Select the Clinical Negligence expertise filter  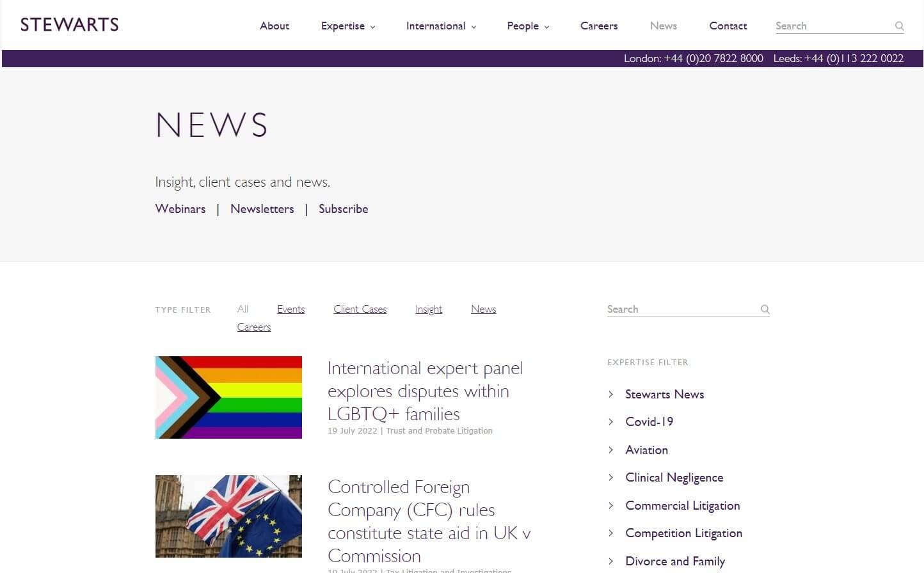pos(674,478)
